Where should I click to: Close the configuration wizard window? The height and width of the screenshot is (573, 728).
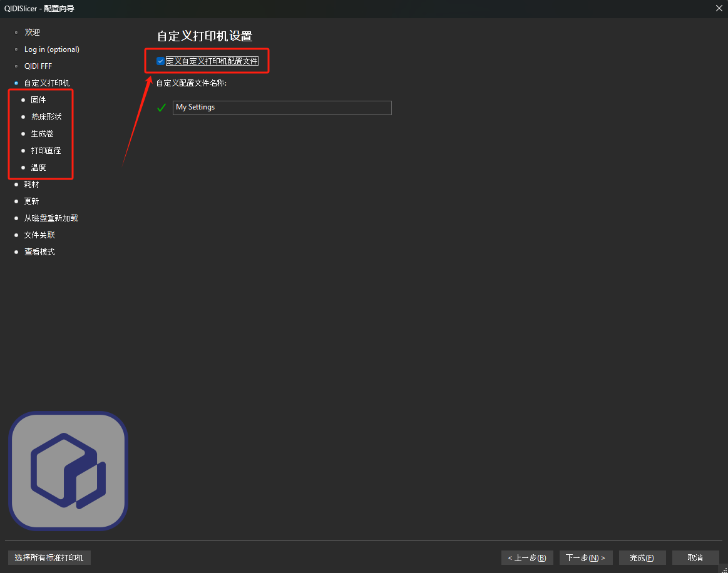tap(718, 8)
